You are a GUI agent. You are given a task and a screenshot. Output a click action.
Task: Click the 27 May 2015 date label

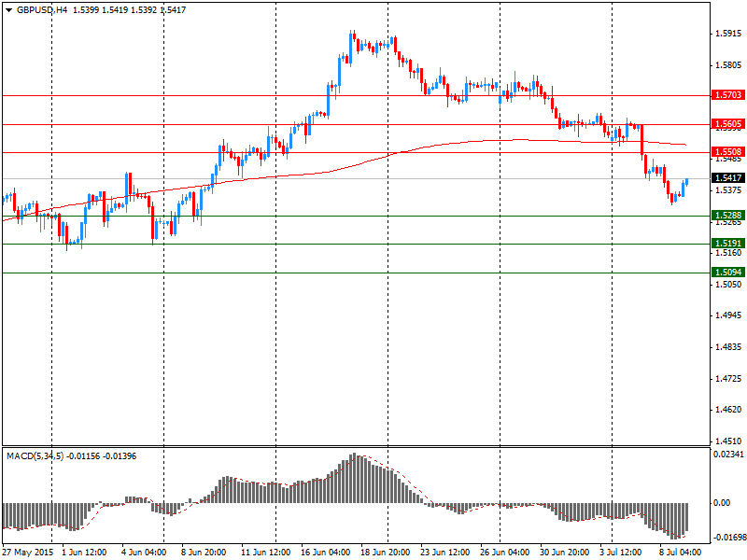pyautogui.click(x=28, y=553)
